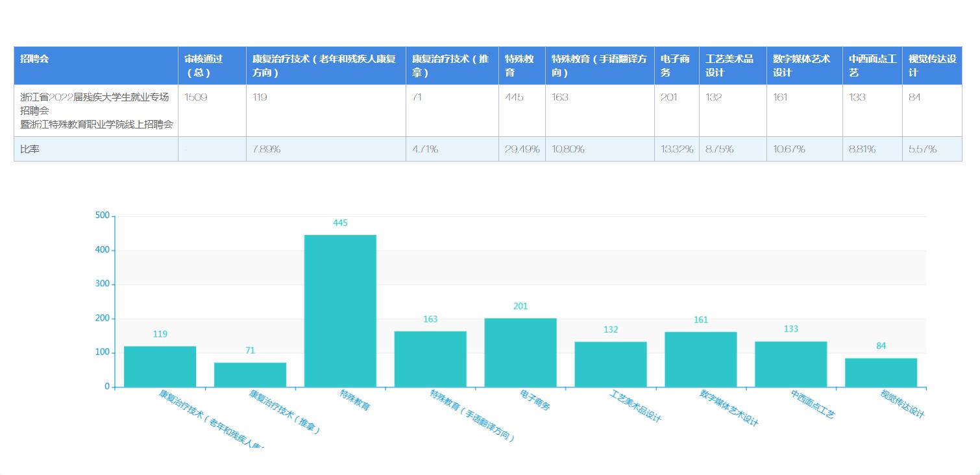Click the 视觉传达设计 x-axis label under chart
The width and height of the screenshot is (980, 475).
click(901, 404)
